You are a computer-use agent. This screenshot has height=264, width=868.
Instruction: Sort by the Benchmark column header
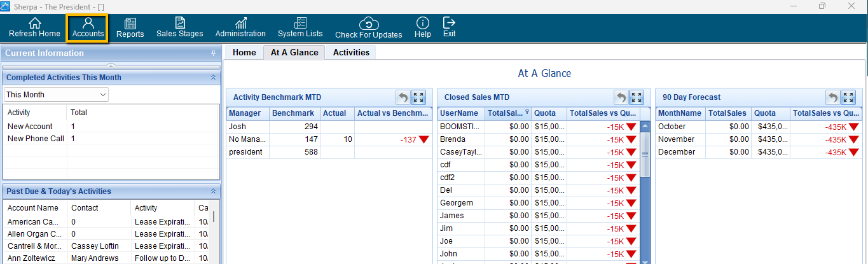293,113
